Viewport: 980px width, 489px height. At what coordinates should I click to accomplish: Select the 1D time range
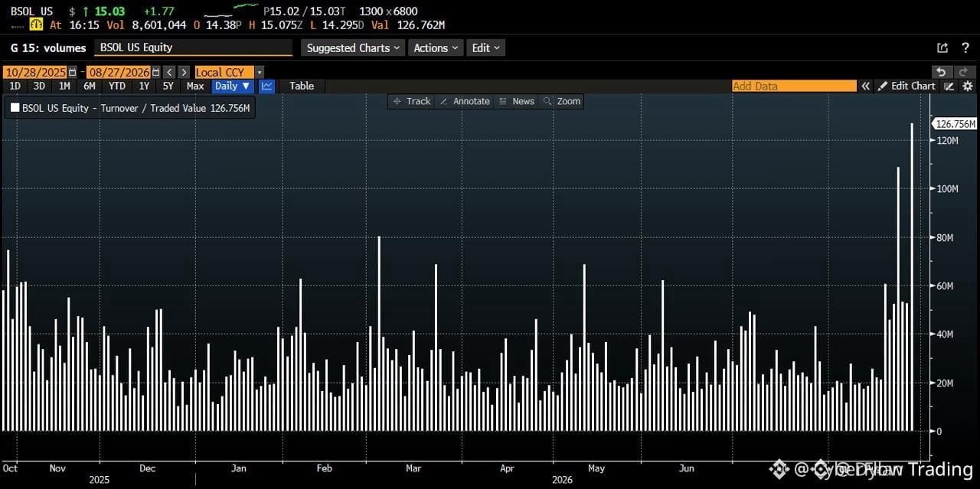pyautogui.click(x=15, y=86)
